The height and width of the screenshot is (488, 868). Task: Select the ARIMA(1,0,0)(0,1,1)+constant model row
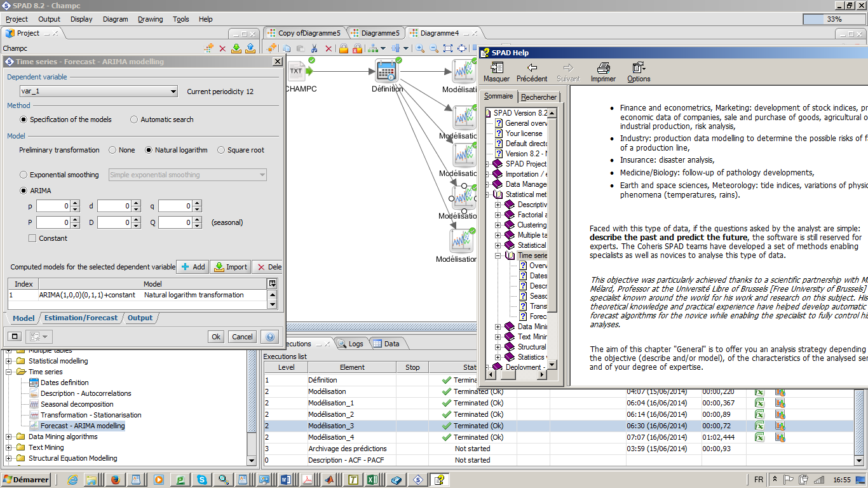point(138,295)
